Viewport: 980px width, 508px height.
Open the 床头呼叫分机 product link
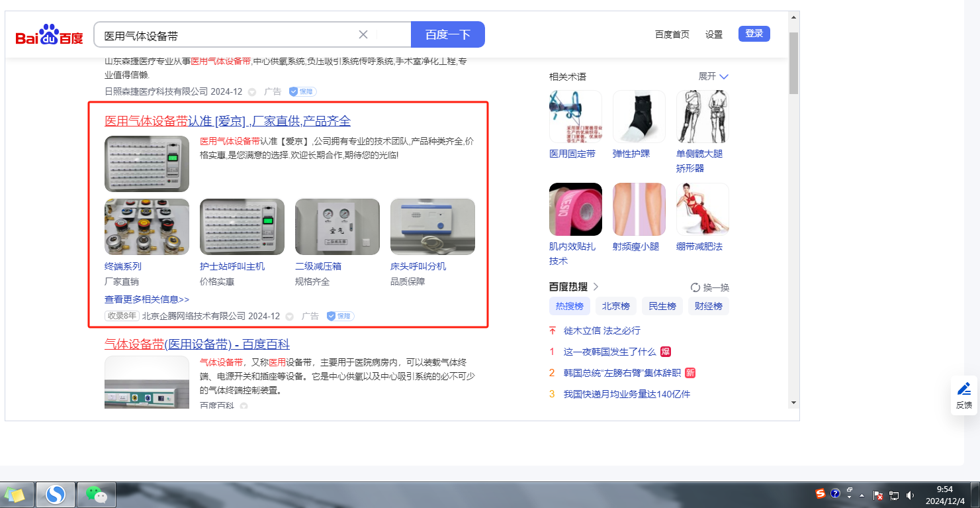tap(418, 266)
